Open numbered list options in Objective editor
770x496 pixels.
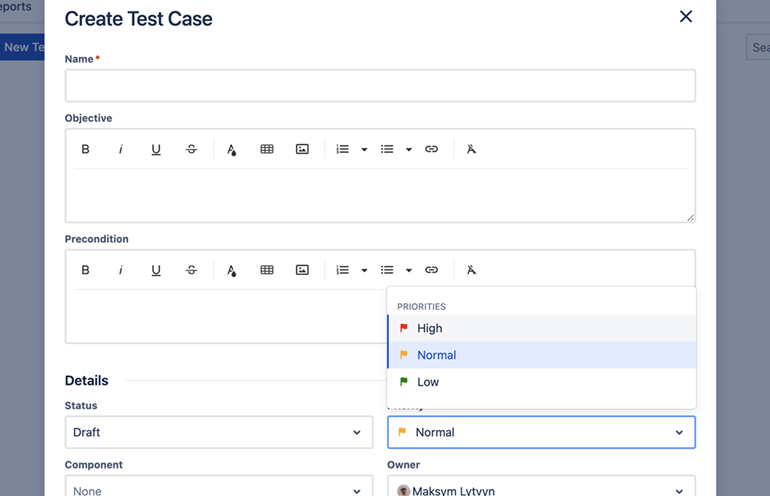pos(364,149)
